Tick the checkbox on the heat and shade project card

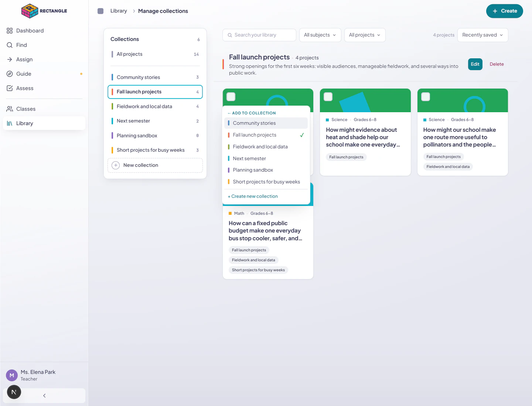(x=328, y=97)
